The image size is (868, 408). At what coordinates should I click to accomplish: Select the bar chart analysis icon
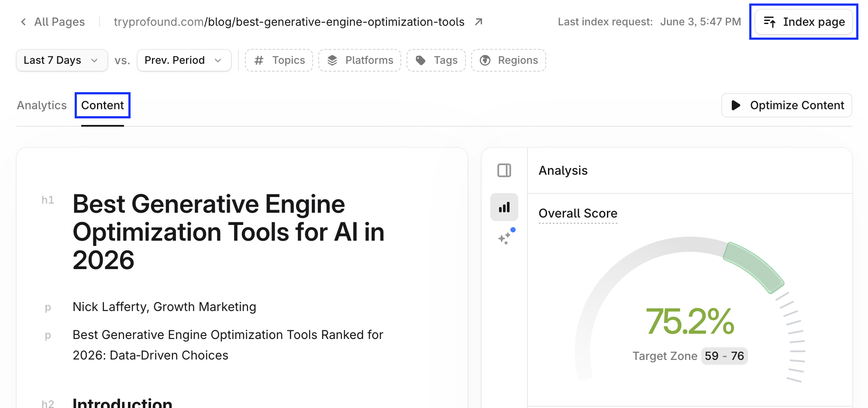coord(504,207)
